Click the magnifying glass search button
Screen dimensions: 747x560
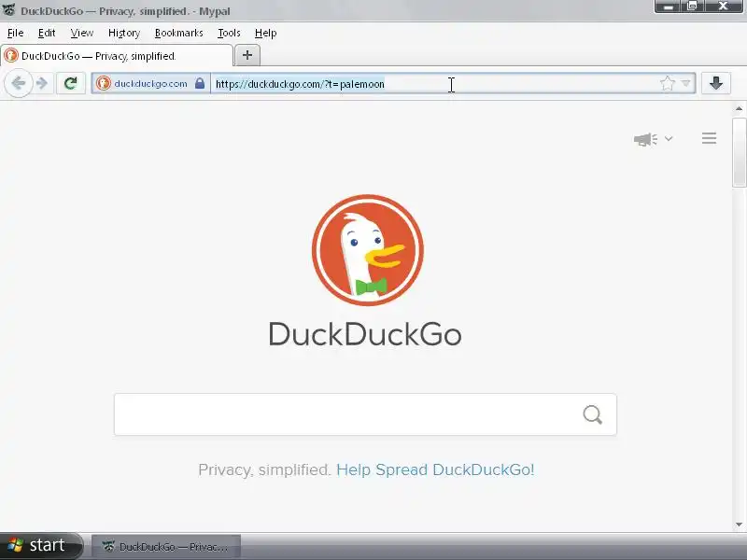pyautogui.click(x=592, y=414)
